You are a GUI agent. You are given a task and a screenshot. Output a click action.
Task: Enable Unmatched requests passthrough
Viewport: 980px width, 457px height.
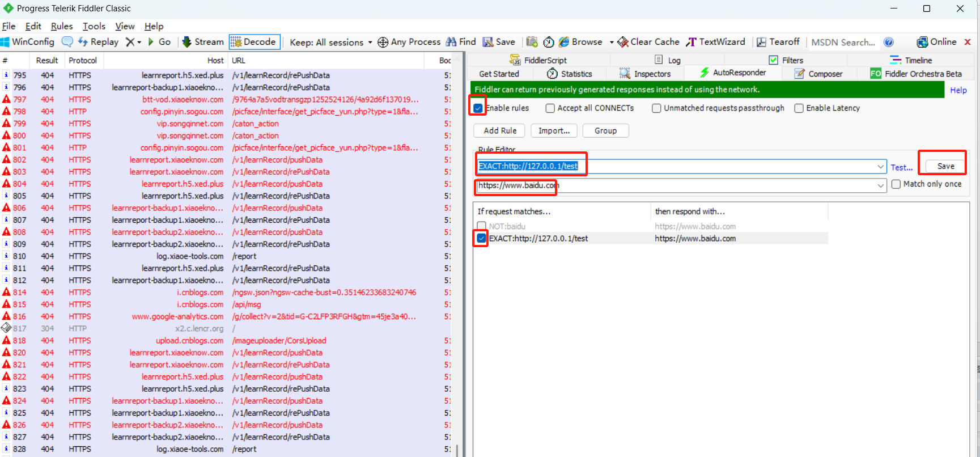(x=656, y=108)
